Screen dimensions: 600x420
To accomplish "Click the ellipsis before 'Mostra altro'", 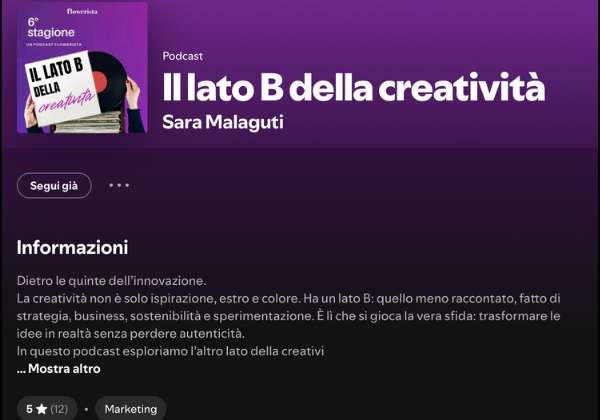I will pyautogui.click(x=21, y=369).
